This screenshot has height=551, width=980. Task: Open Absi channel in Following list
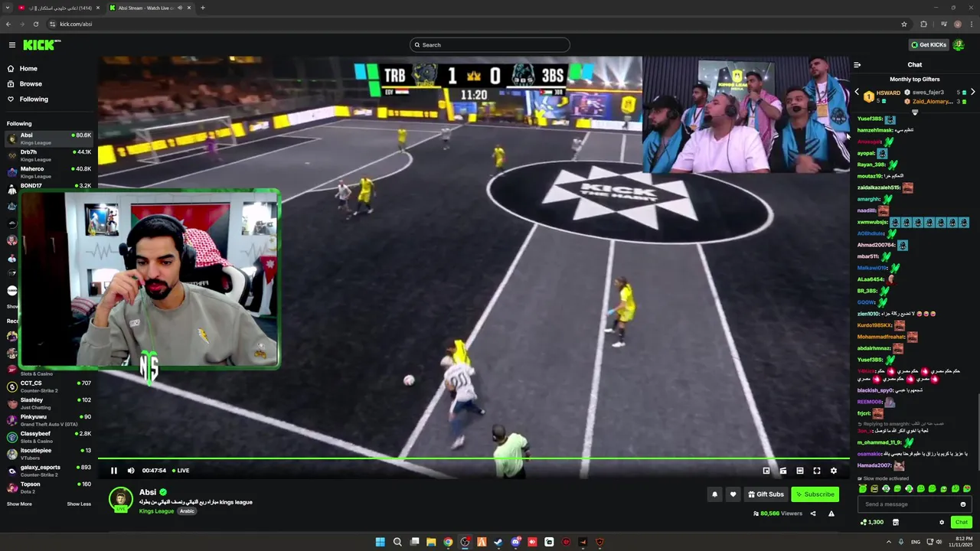(x=49, y=139)
